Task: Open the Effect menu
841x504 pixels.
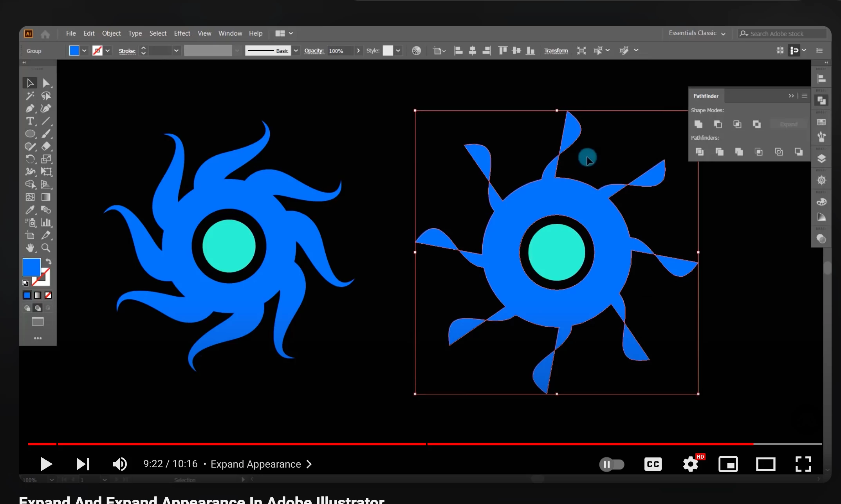Action: (182, 33)
